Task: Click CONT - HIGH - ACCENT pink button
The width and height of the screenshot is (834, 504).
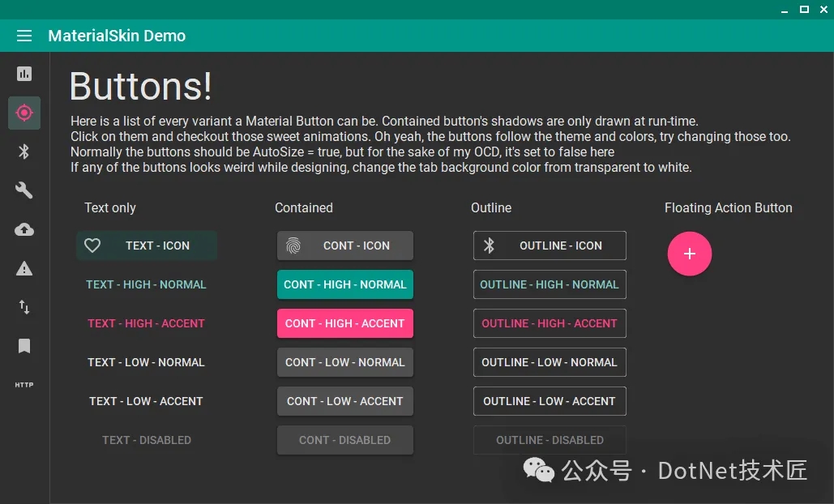Action: click(345, 323)
